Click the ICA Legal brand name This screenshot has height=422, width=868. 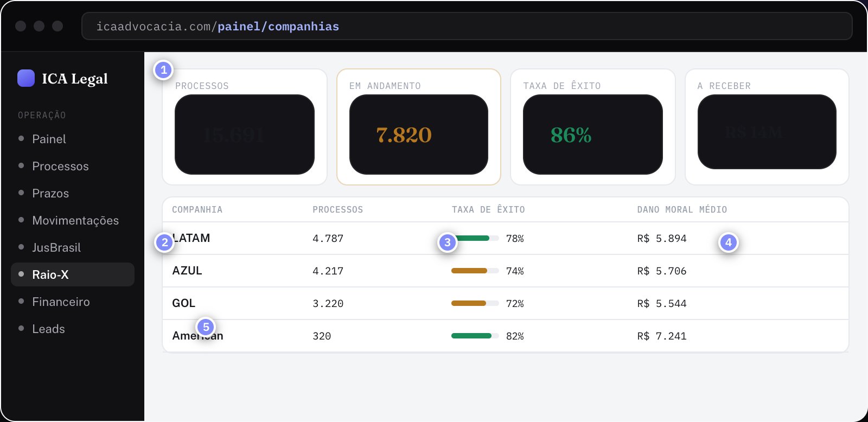[x=75, y=79]
